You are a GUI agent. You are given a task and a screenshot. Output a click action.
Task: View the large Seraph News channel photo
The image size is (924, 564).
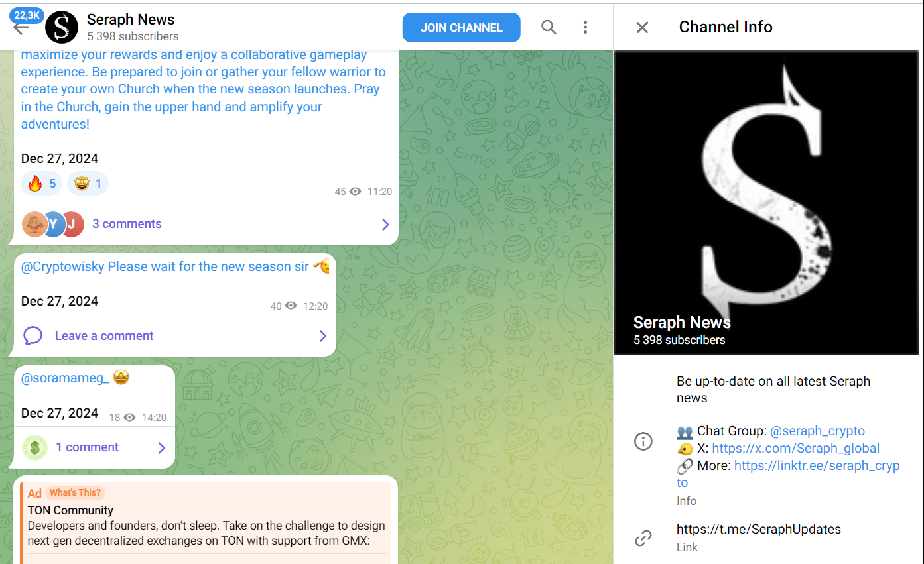(x=765, y=203)
